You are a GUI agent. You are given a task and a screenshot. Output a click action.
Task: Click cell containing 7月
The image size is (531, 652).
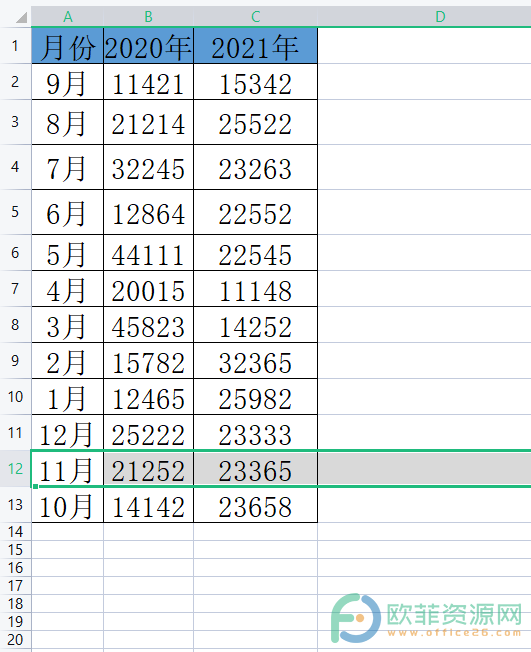pos(67,167)
